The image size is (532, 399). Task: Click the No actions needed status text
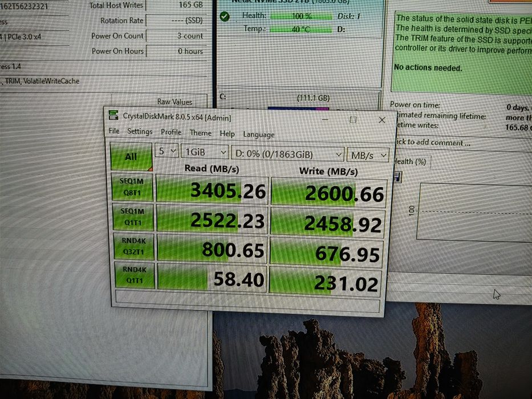(428, 67)
